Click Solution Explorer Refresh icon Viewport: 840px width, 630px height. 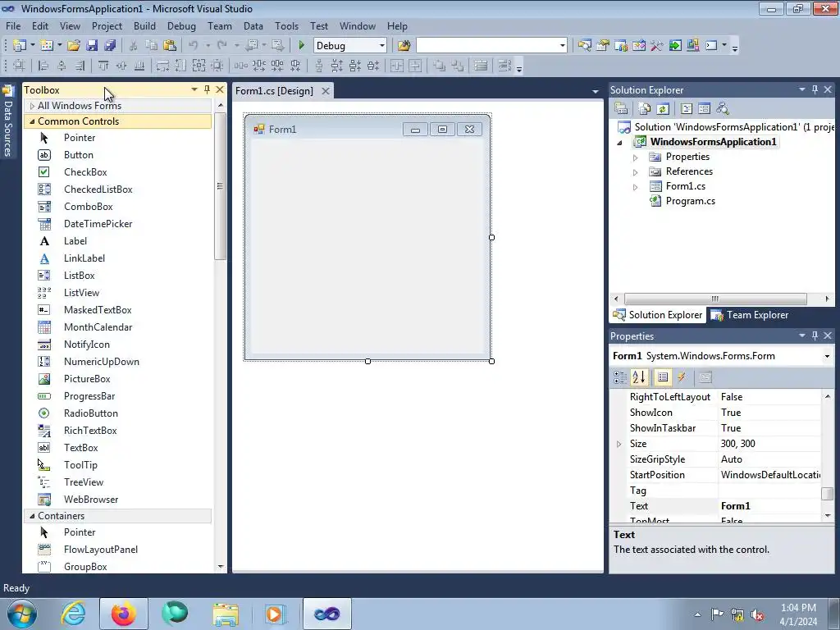[x=663, y=109]
